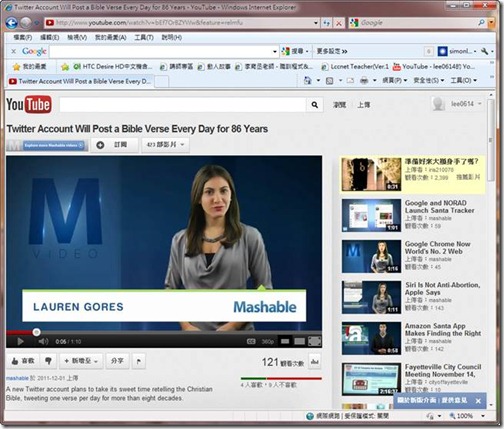
Task: Click the Mashable channel banner icon
Action: pos(47,145)
